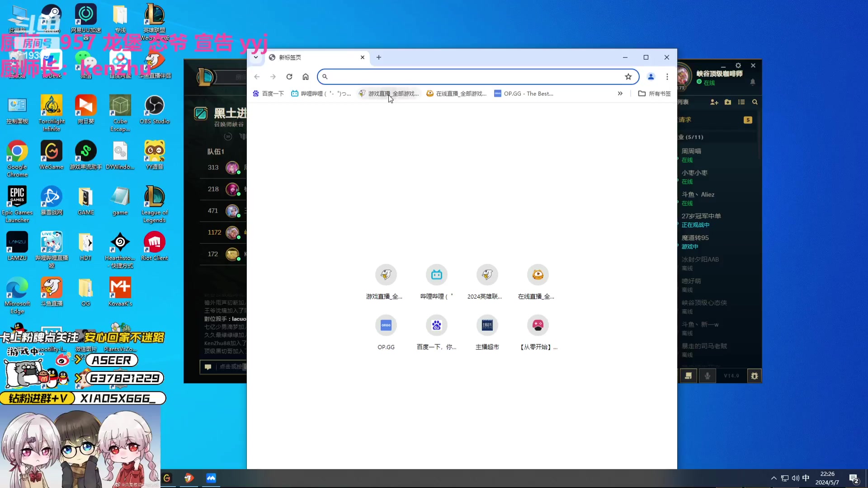Open the 哔哩哔哩 bookmark in bar
The image size is (868, 488).
pyautogui.click(x=321, y=94)
